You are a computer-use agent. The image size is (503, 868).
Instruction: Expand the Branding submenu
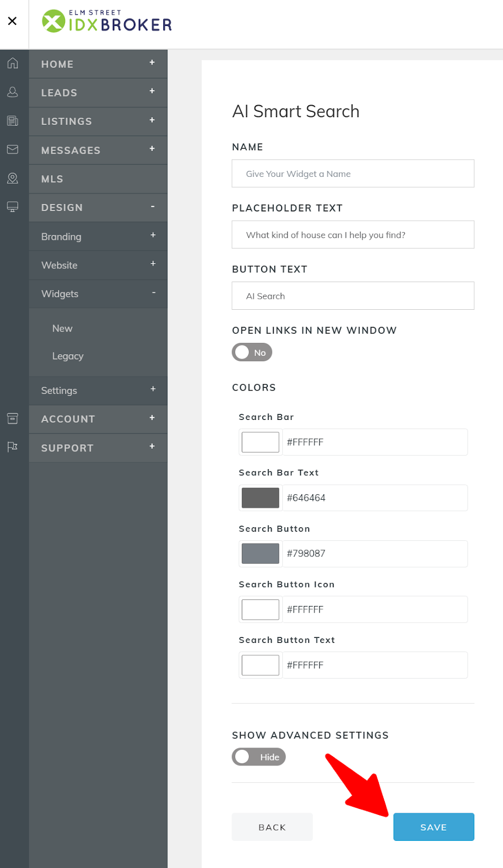coord(98,237)
